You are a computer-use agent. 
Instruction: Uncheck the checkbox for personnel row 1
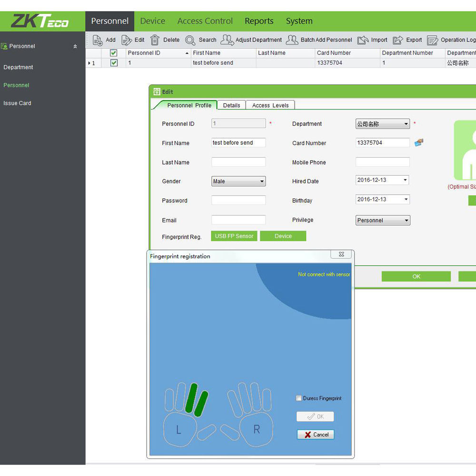coord(114,63)
